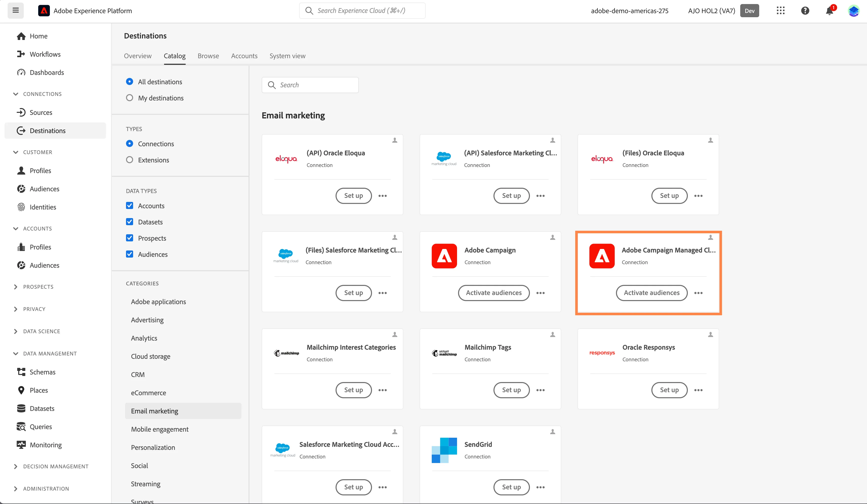Expand the Data Science sidebar section
Viewport: 867px width, 504px height.
click(x=15, y=331)
